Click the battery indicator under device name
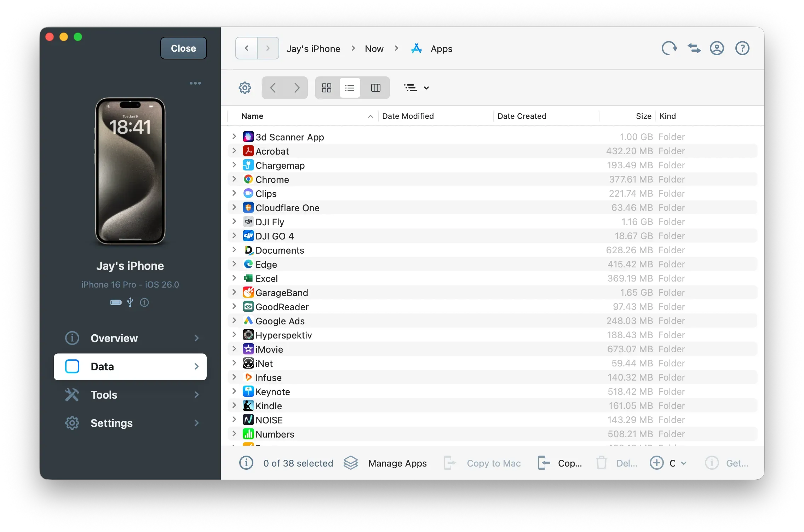804x532 pixels. [x=115, y=303]
